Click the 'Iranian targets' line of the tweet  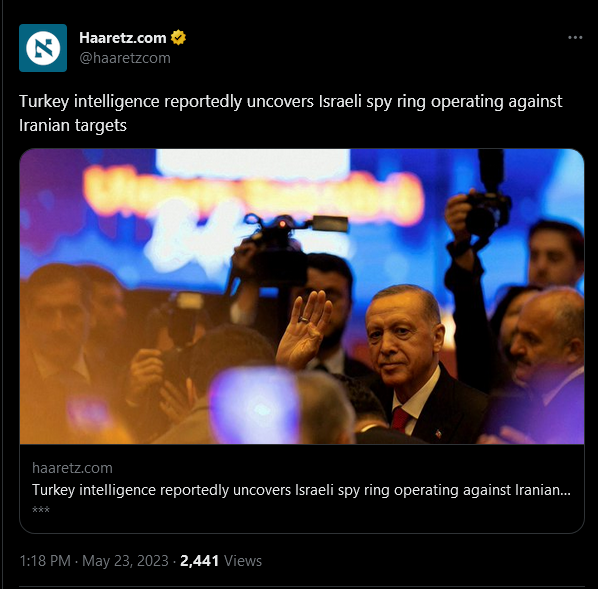73,125
